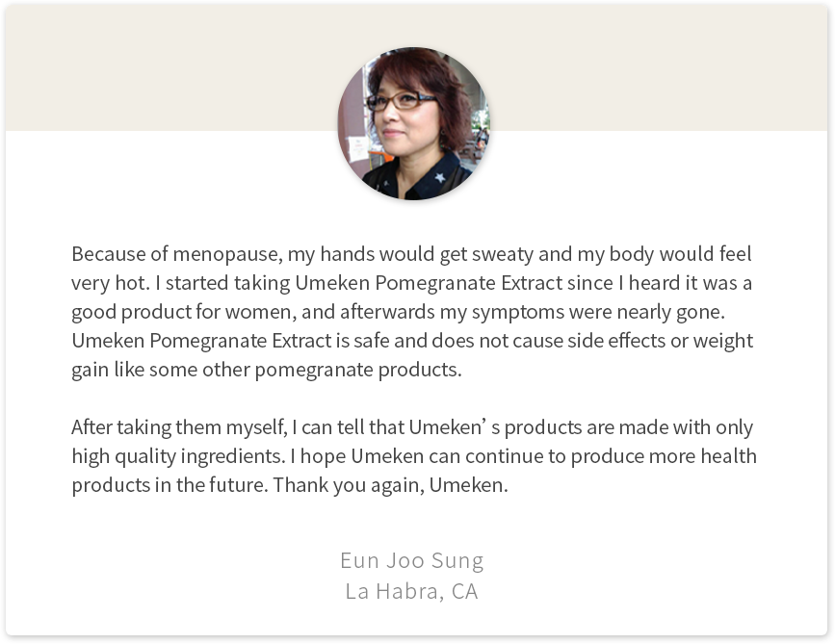835x644 pixels.
Task: Click the name Eun Joo Sung
Action: [411, 560]
